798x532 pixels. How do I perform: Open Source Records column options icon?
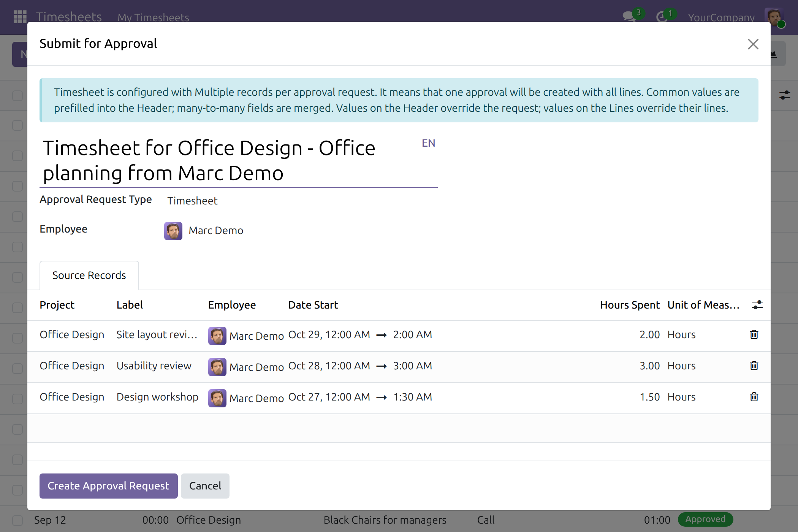(x=757, y=305)
